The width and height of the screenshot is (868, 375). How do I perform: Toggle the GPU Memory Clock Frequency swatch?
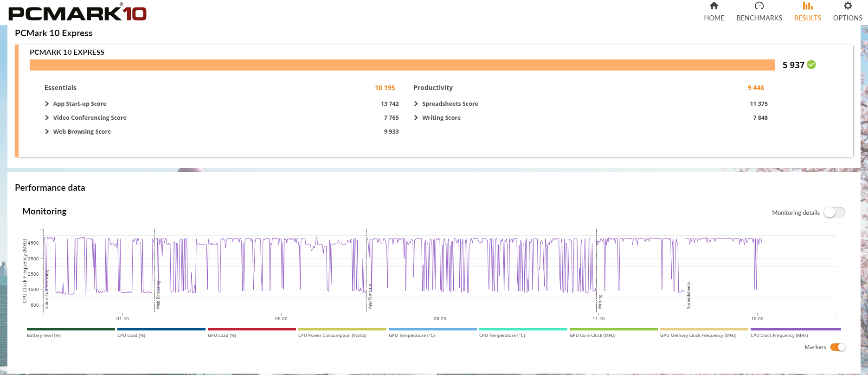704,329
